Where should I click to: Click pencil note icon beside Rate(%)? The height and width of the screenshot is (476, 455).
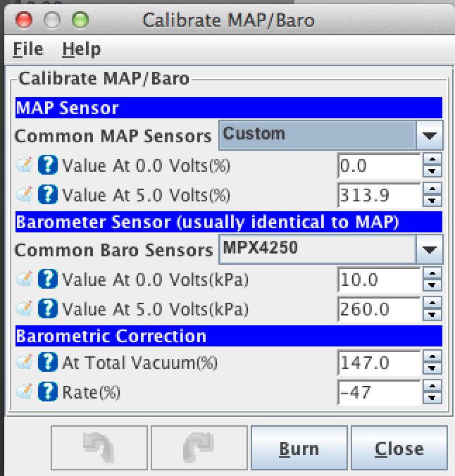coord(25,392)
